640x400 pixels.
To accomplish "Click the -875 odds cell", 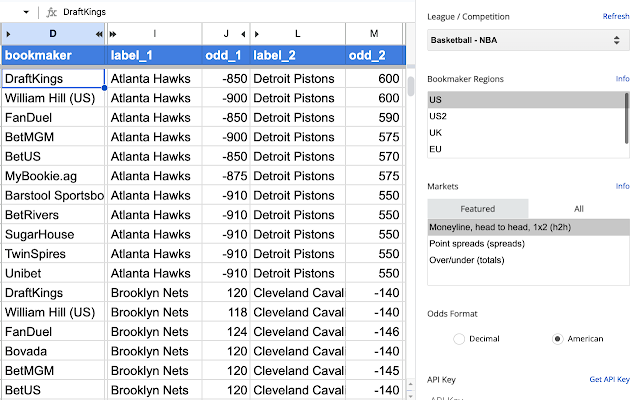I will coord(226,176).
